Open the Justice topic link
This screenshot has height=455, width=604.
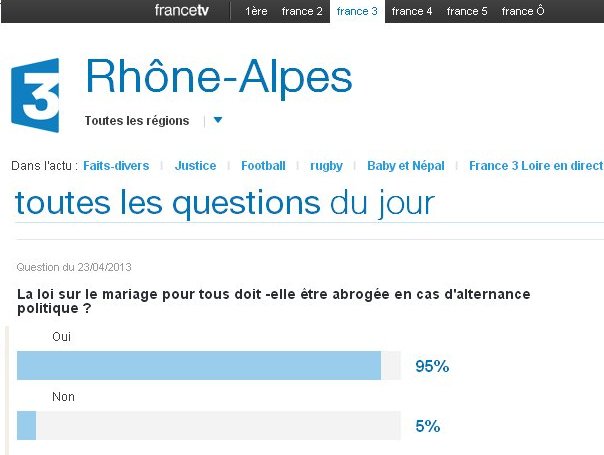[195, 166]
